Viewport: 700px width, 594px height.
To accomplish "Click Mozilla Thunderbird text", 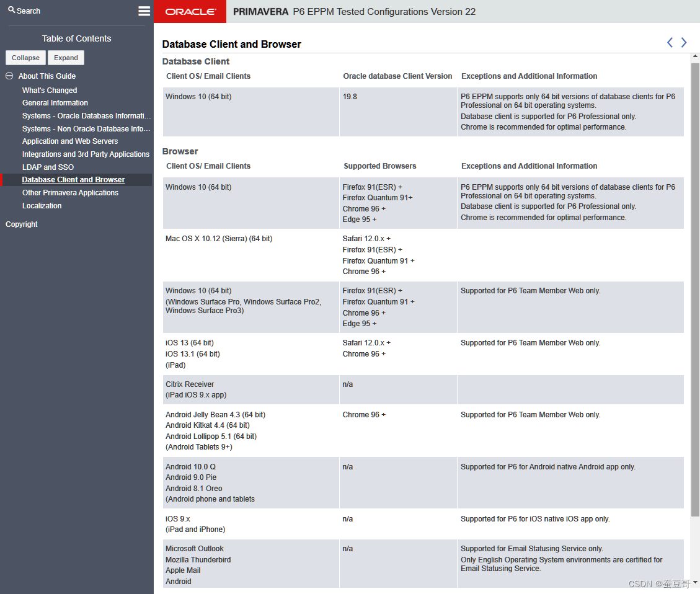I will coord(198,560).
